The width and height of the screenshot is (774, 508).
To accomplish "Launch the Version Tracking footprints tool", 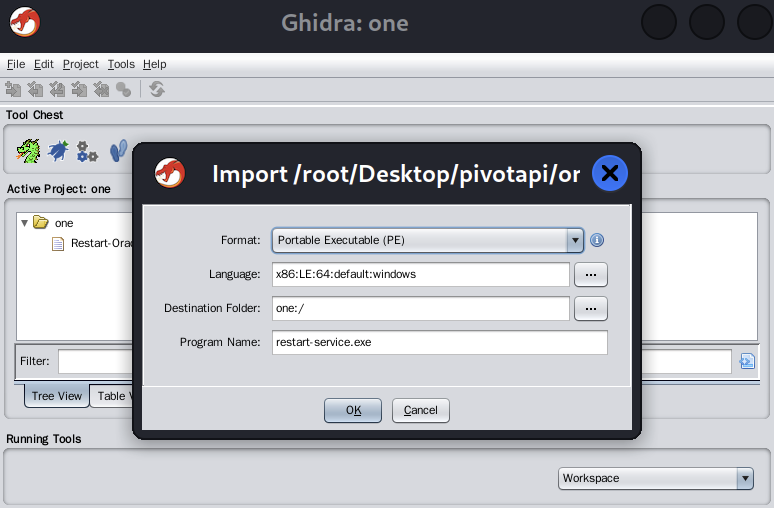I will [x=117, y=151].
